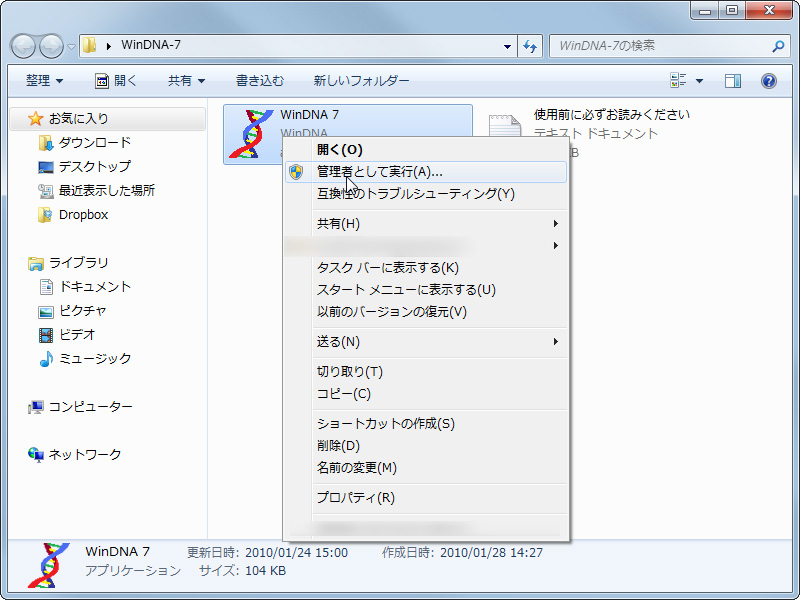Click the Refresh button next to address bar

click(530, 46)
